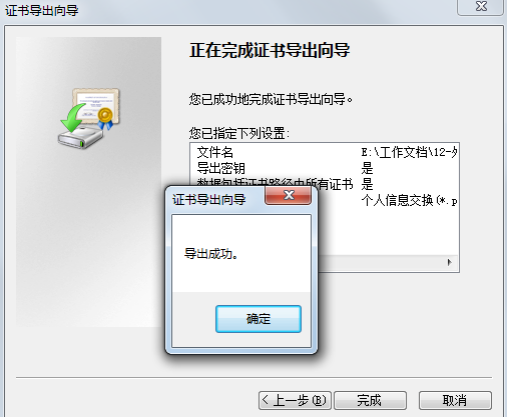Click the 您已成功地完成证书导出向导 text
Viewport: 507px width, 417px height.
tap(271, 99)
